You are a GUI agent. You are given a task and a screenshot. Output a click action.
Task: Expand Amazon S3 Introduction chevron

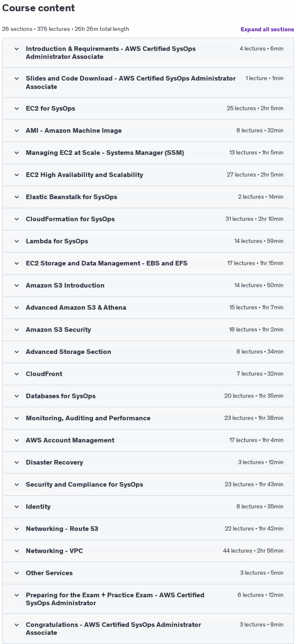(x=17, y=285)
